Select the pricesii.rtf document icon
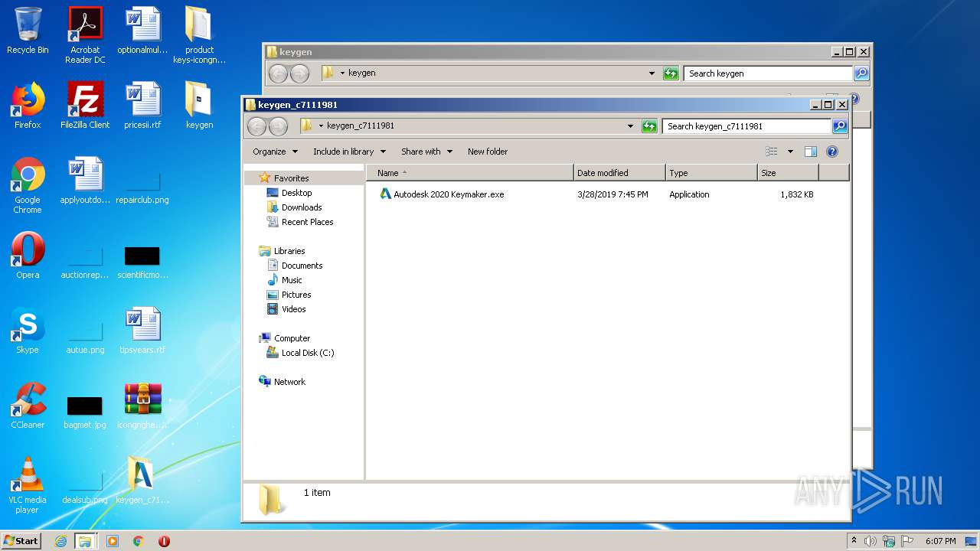This screenshot has height=551, width=980. [142, 106]
